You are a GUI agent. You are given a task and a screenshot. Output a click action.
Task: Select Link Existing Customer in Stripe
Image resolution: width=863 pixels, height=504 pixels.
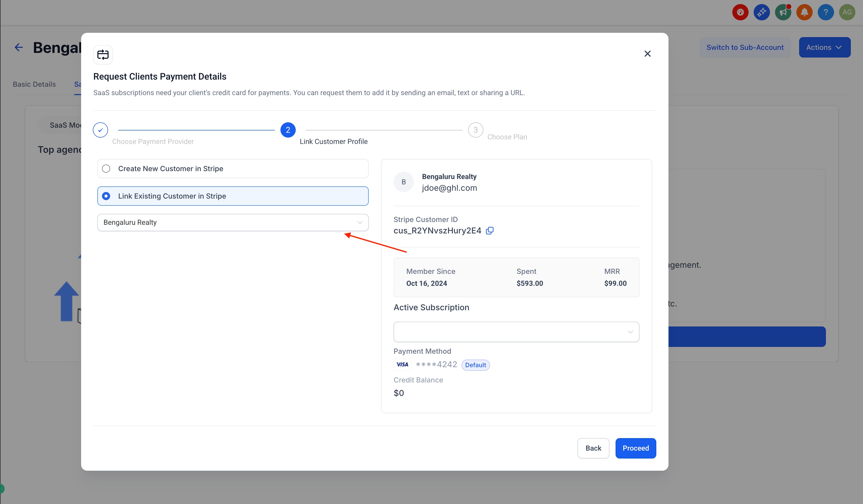coord(106,196)
